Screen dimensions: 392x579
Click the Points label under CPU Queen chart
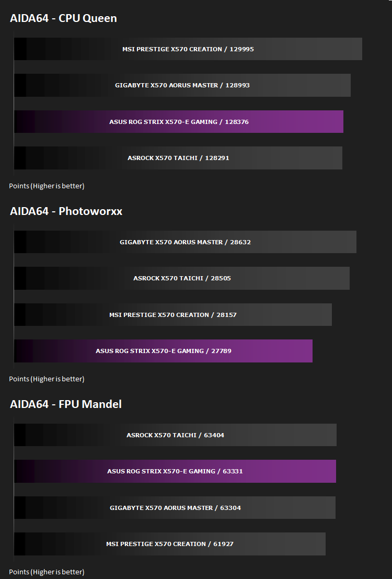(47, 186)
